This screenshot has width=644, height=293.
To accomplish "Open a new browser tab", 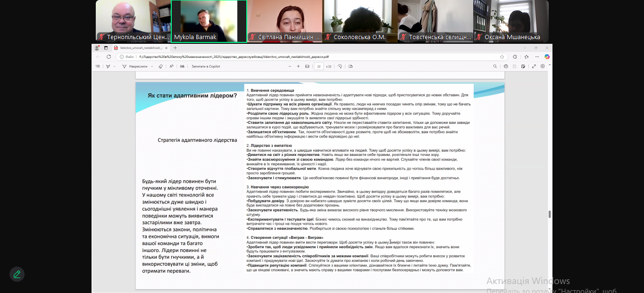I will [x=175, y=48].
